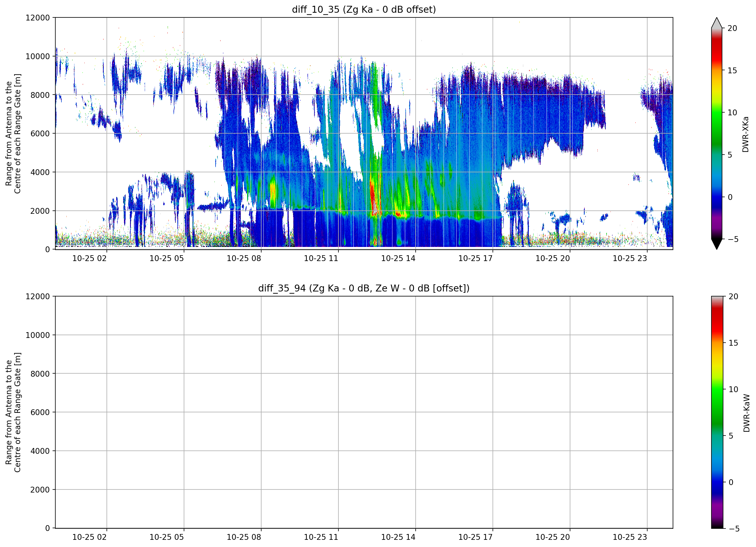
Task: Click the 12000 y-axis label on top plot
Action: tap(38, 18)
